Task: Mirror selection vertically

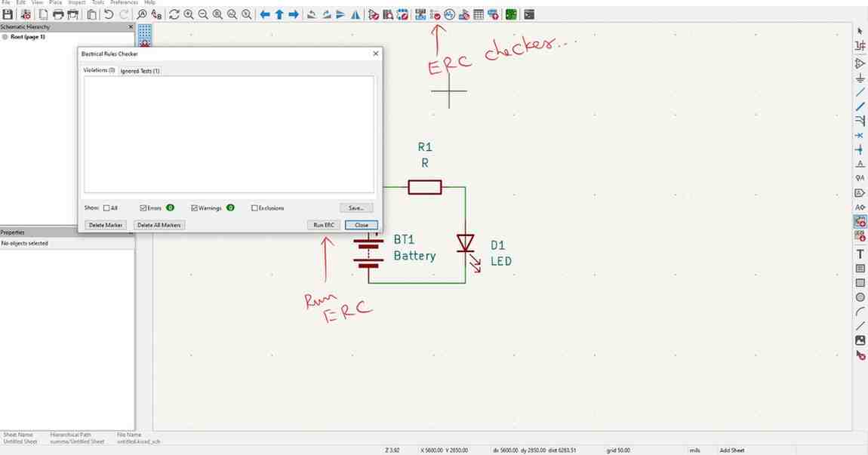Action: click(341, 15)
